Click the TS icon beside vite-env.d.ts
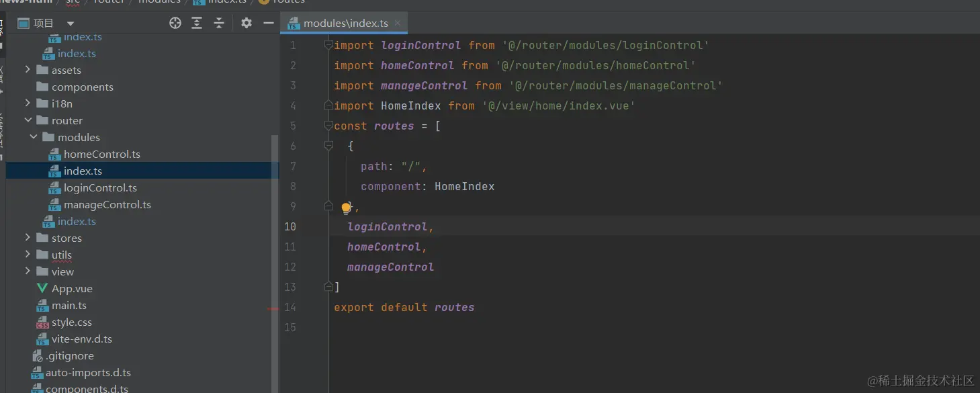 pyautogui.click(x=42, y=339)
